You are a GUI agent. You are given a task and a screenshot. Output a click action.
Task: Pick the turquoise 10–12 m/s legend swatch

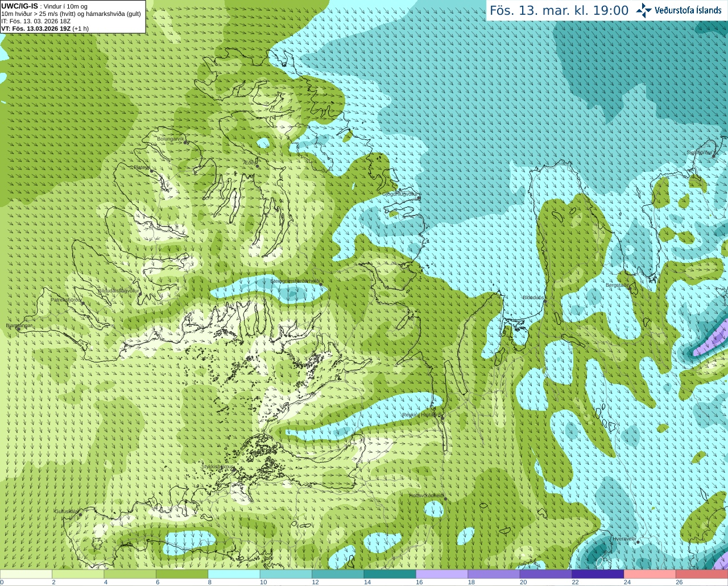[x=286, y=574]
